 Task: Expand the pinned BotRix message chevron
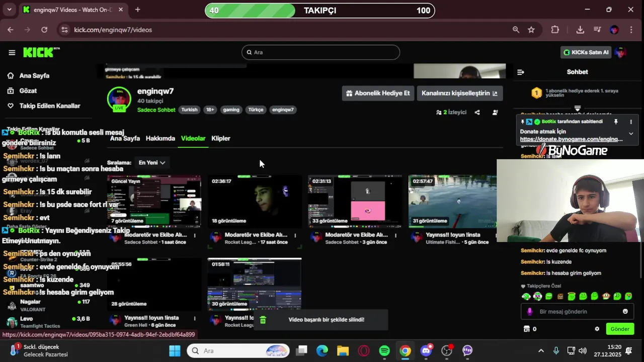(631, 133)
